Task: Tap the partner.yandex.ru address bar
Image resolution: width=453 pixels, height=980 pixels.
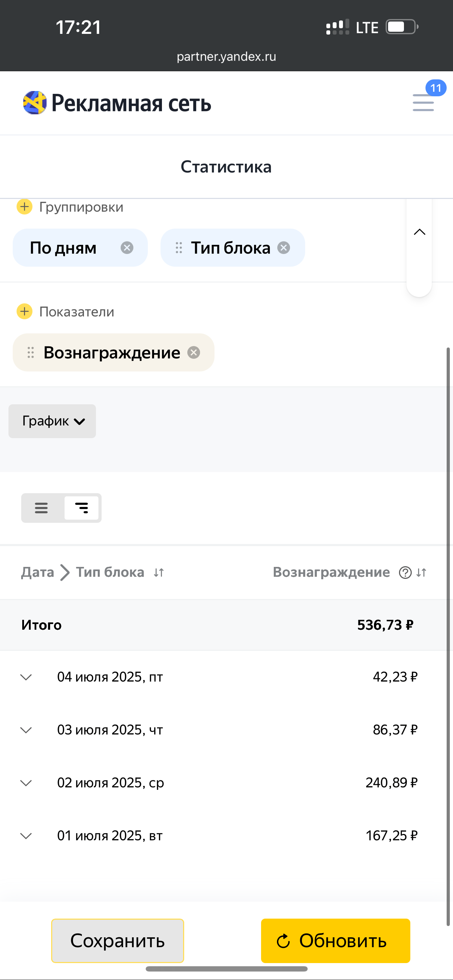Action: pyautogui.click(x=226, y=57)
